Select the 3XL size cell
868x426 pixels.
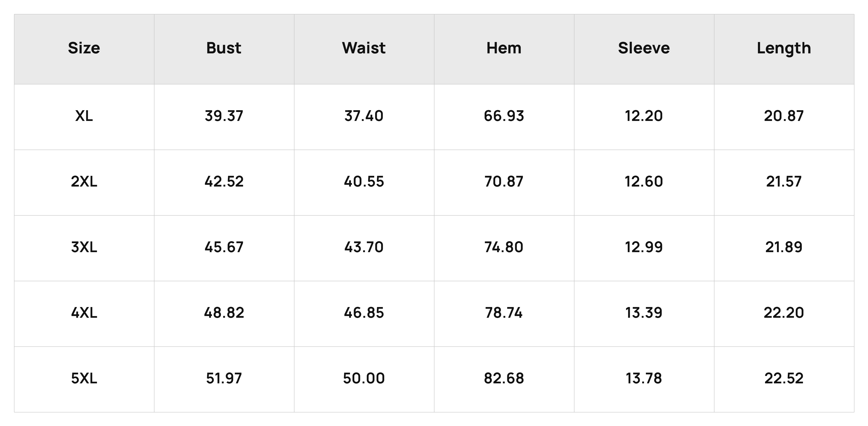tap(84, 248)
